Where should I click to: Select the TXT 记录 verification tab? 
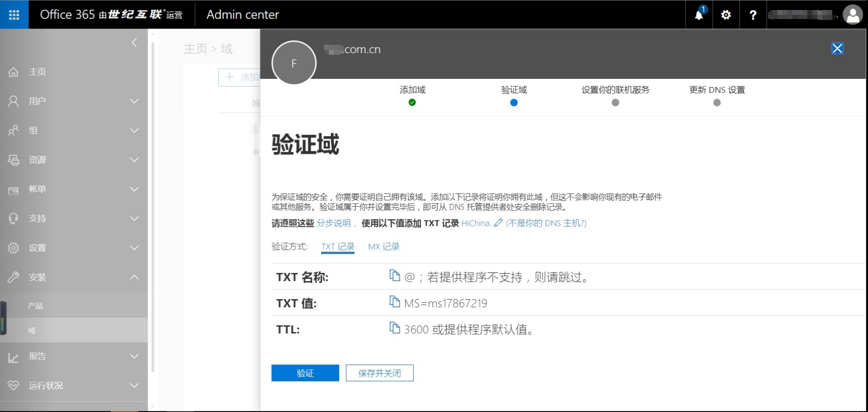click(x=338, y=247)
